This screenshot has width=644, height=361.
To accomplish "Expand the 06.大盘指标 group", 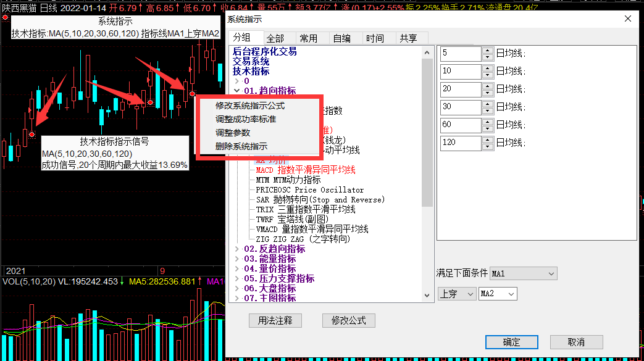I will point(237,288).
